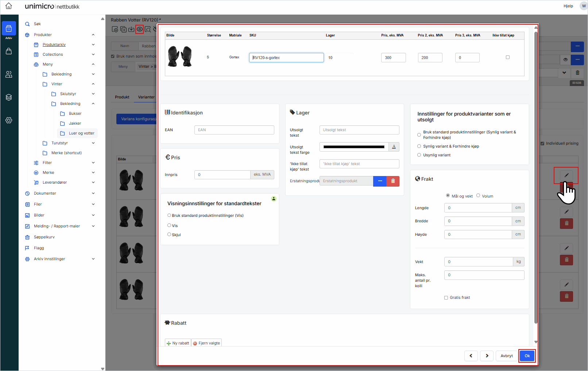588x371 pixels.
Task: Click the black Utsolgt tekst farge swatch
Action: (354, 147)
